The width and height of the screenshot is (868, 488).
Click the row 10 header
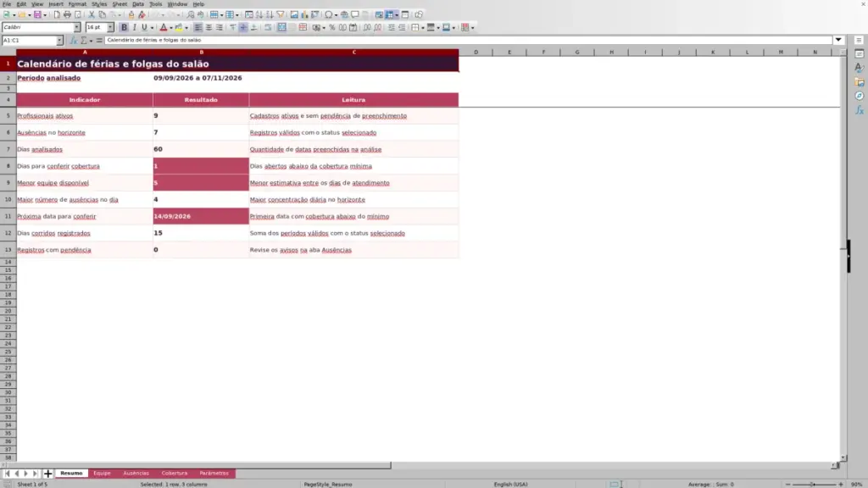(8, 200)
